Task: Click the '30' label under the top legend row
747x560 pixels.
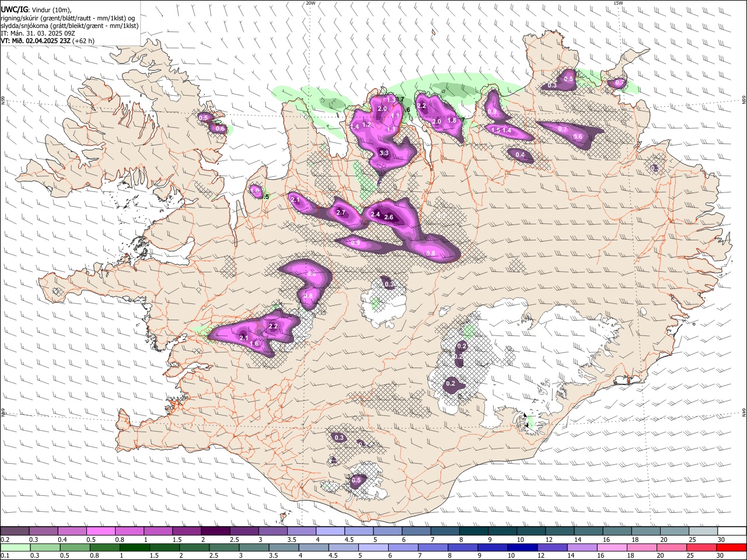Action: coord(721,540)
